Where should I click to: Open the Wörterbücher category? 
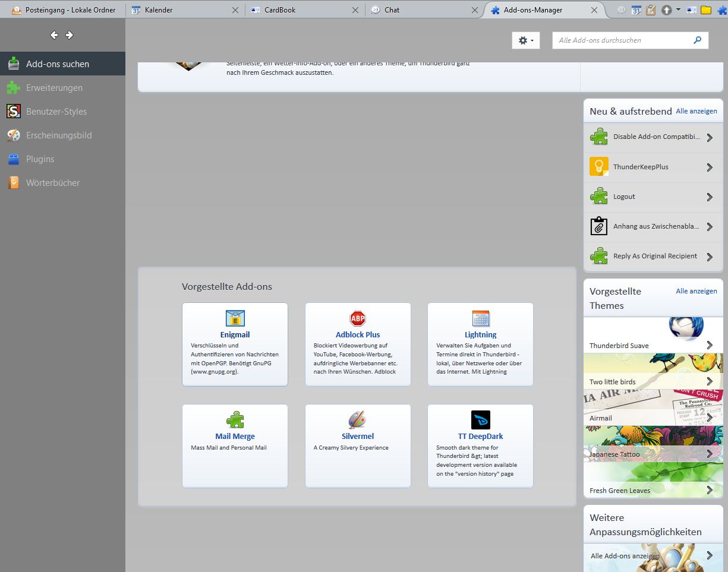click(x=62, y=182)
